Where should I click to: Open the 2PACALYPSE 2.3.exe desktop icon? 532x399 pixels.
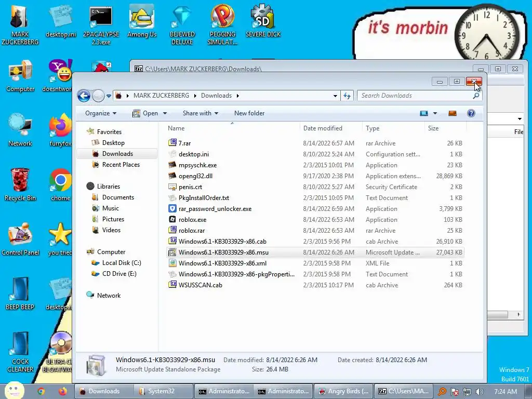pyautogui.click(x=101, y=25)
